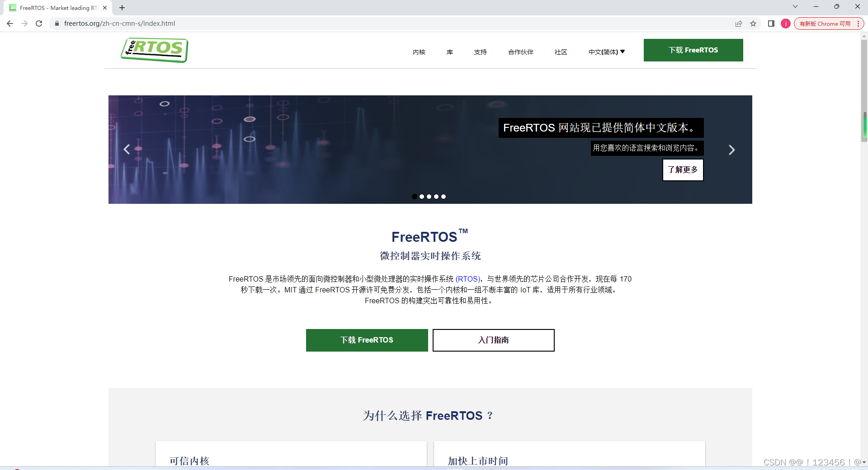
Task: Open a new browser tab
Action: point(122,8)
